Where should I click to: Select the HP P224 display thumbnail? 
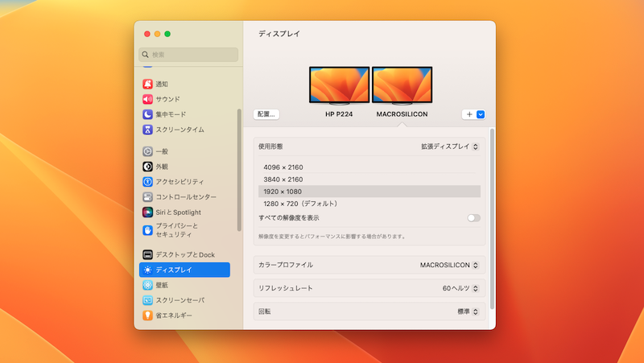pyautogui.click(x=339, y=86)
